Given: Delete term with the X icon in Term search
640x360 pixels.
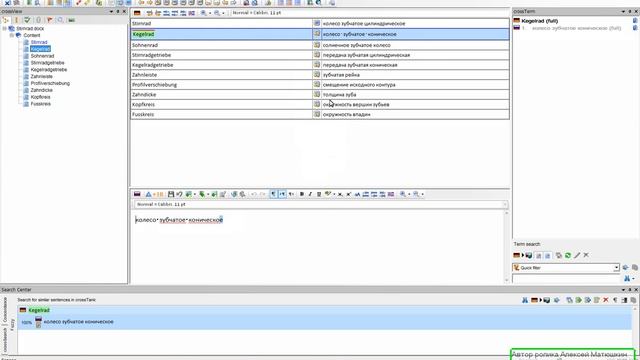Looking at the screenshot, I should [x=586, y=255].
